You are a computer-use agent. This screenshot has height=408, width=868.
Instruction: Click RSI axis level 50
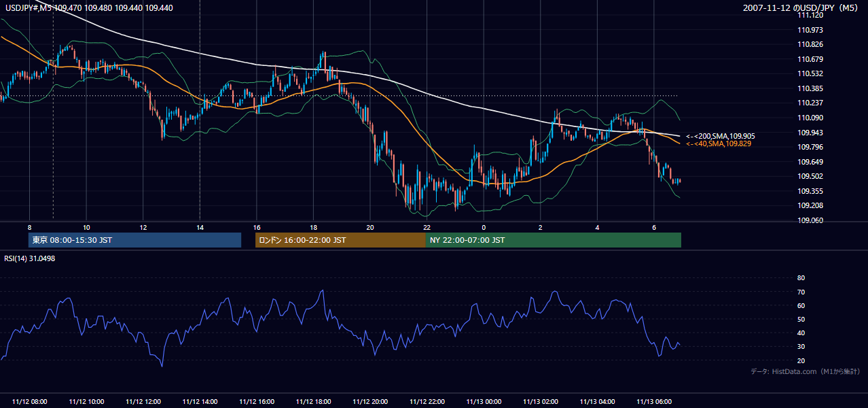click(801, 319)
